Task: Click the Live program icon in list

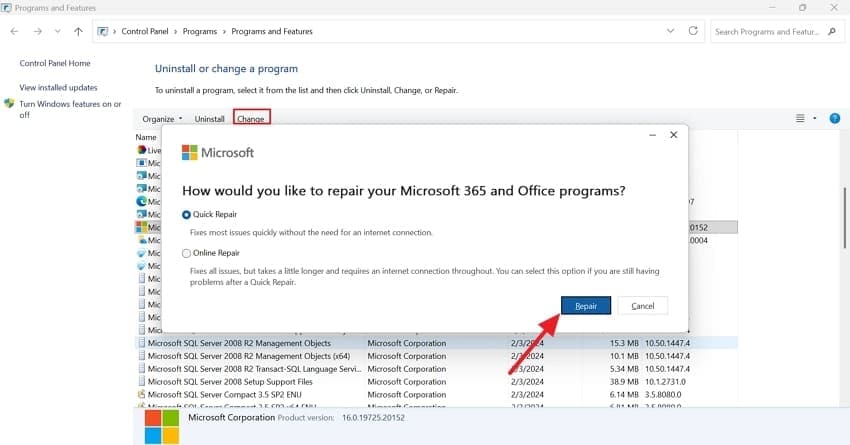Action: 141,150
